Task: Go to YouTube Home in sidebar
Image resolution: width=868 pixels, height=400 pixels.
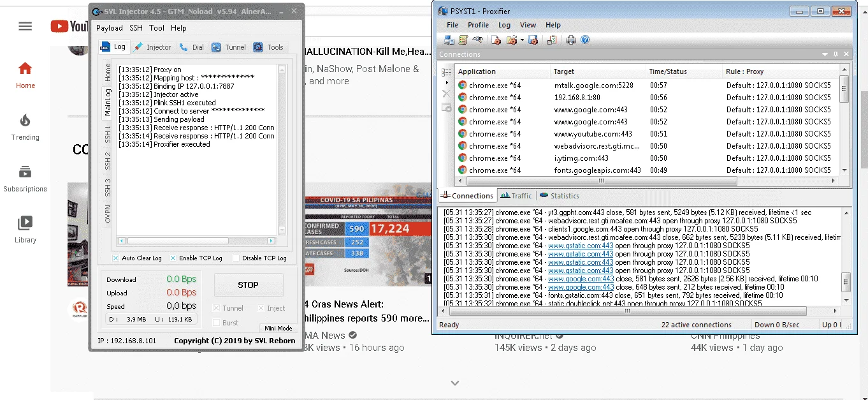Action: click(25, 75)
